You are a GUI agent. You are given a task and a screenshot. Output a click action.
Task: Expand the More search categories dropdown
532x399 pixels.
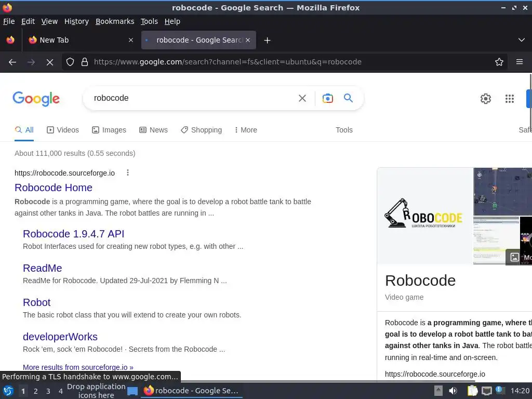coord(246,130)
